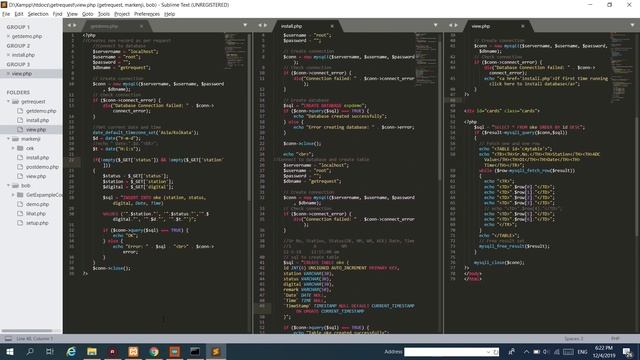
Task: Select view.php in getrequest folder
Action: click(36, 130)
